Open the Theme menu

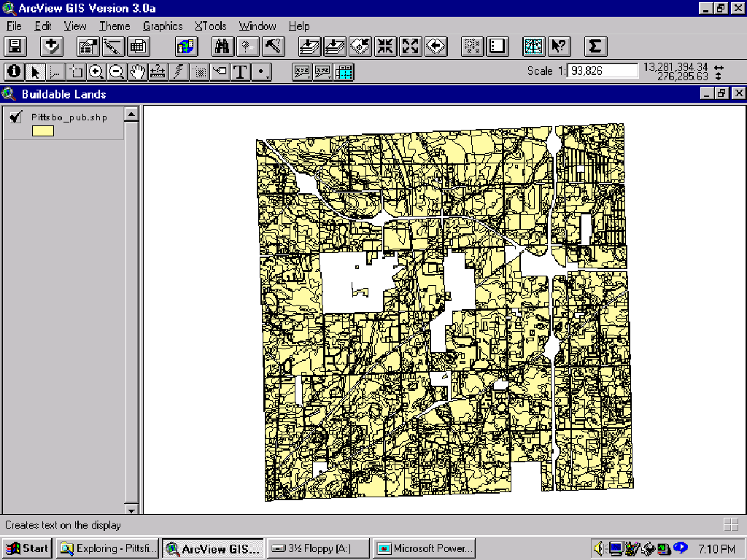click(115, 26)
